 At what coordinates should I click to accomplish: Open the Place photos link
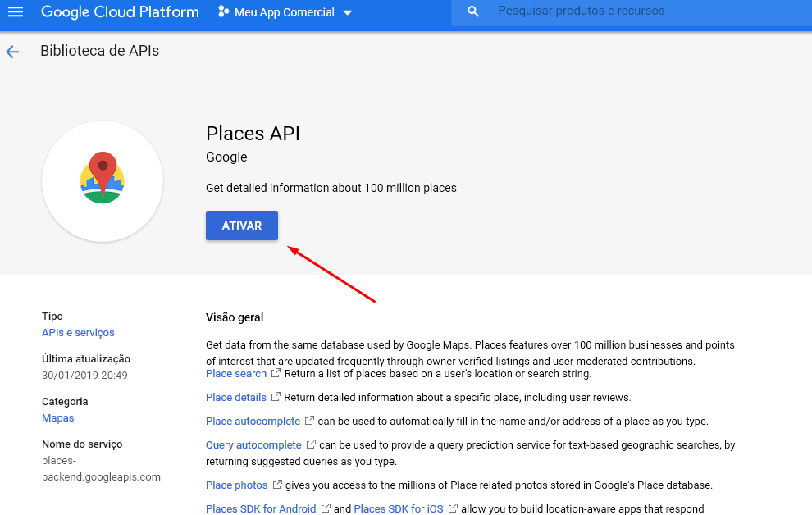click(x=237, y=485)
